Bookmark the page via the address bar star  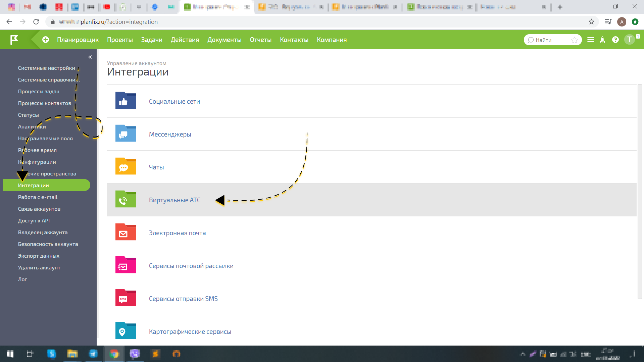coord(591,21)
